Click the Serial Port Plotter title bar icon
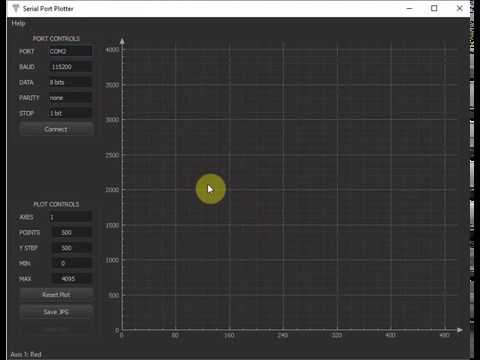This screenshot has width=480, height=360. click(x=15, y=8)
